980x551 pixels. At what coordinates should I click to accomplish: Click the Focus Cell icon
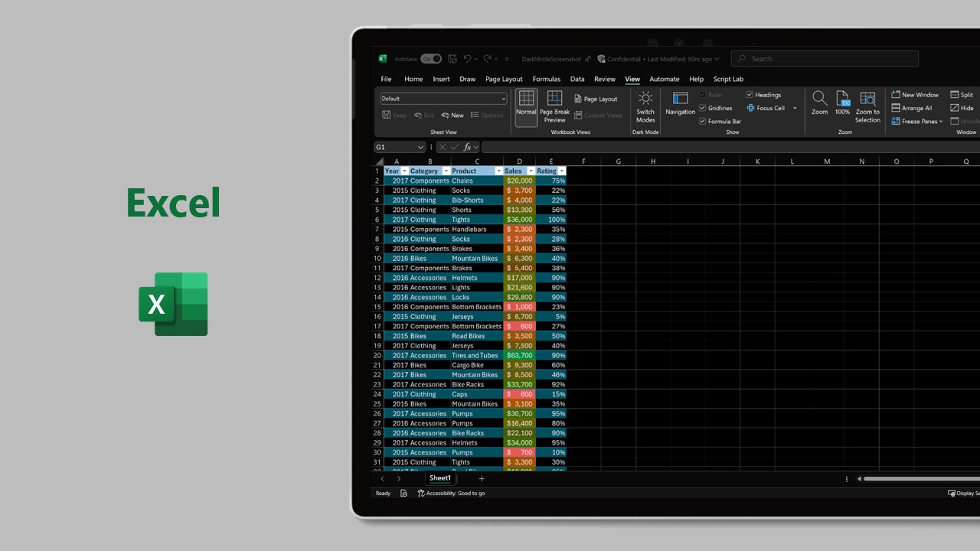750,108
